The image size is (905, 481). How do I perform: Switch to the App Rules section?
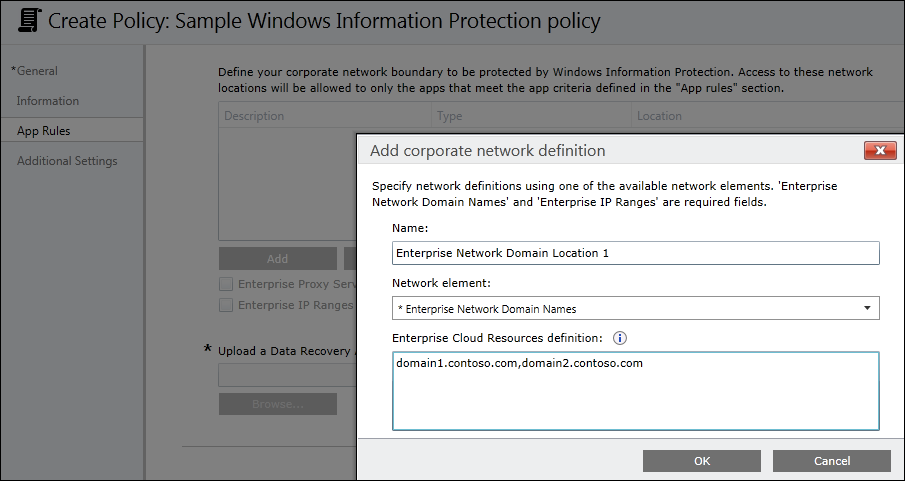click(x=44, y=131)
